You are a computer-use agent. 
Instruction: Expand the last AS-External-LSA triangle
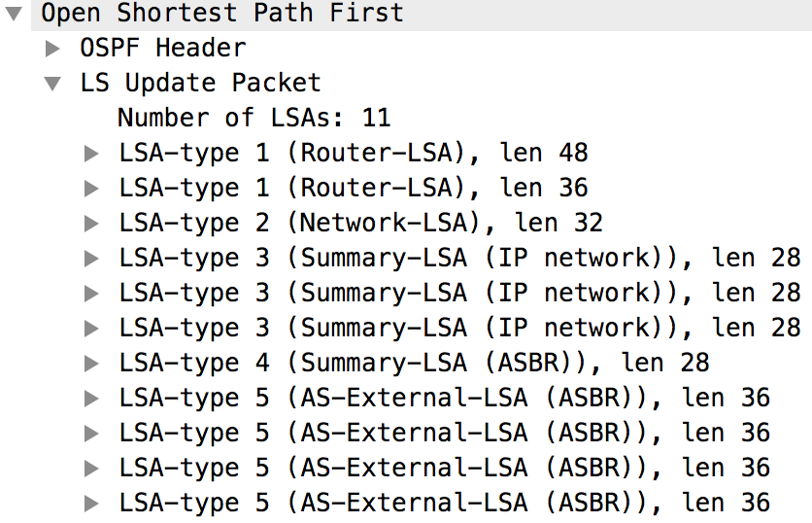[92, 504]
